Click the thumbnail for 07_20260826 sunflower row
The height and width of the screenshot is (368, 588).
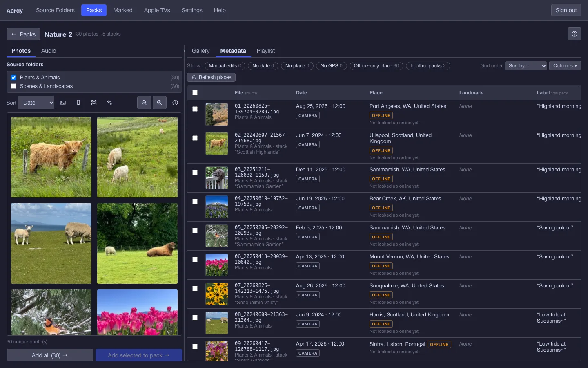point(217,294)
